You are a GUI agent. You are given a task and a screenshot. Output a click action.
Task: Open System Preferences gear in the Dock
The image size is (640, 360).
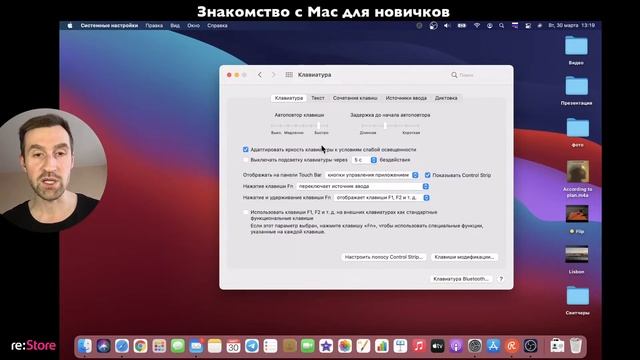[x=475, y=346]
